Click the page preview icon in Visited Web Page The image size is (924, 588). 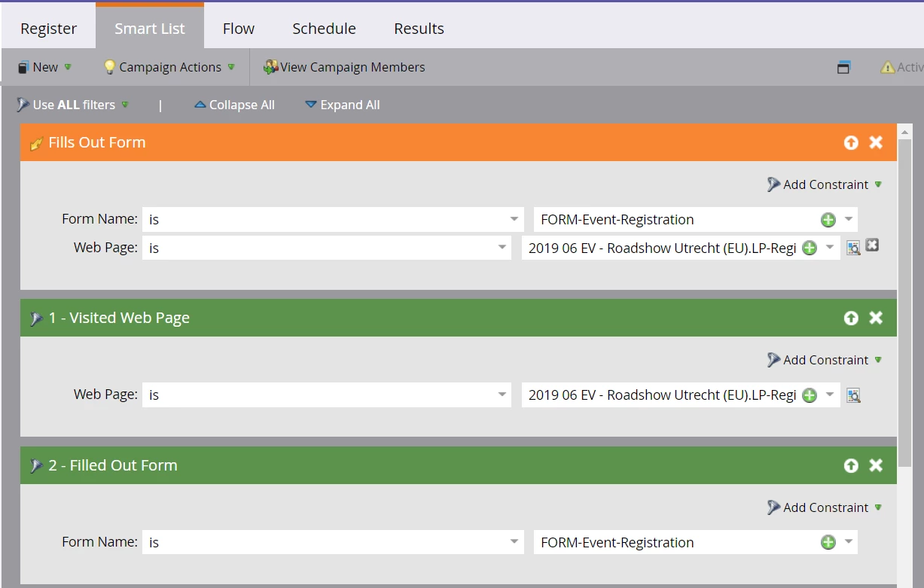click(853, 395)
